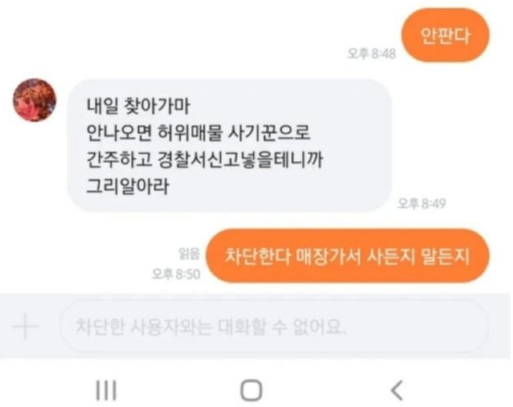This screenshot has width=513, height=407.
Task: Tap the '오후 8:50' timestamp
Action: coord(176,274)
